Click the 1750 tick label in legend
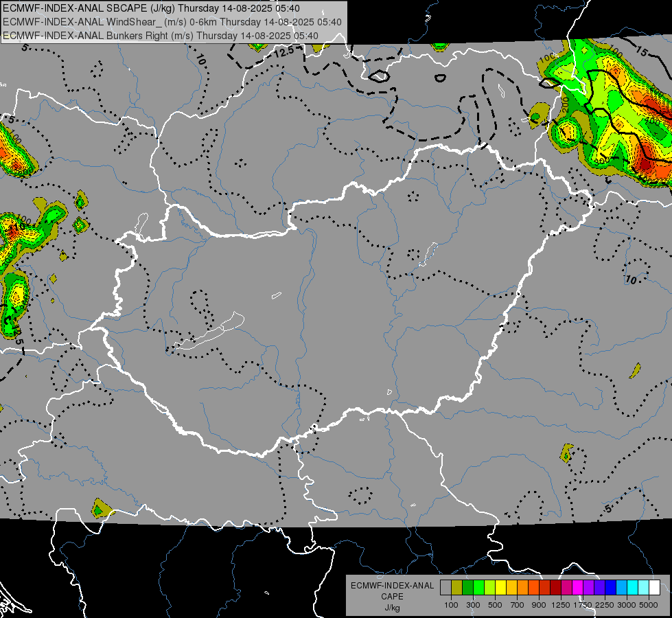 coord(583,605)
